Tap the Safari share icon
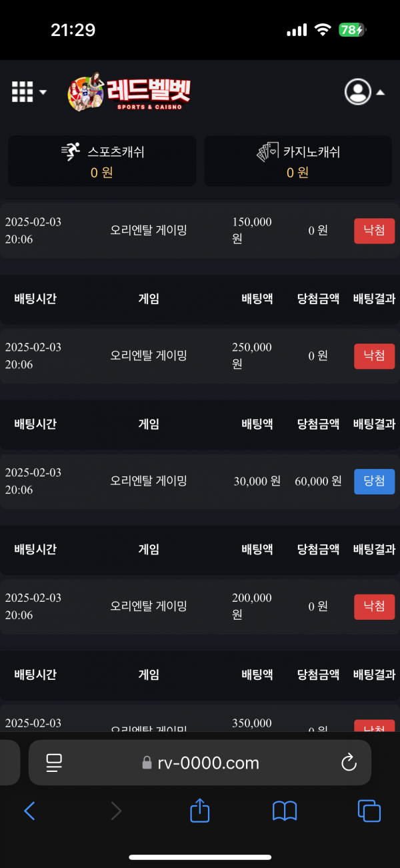 [200, 811]
